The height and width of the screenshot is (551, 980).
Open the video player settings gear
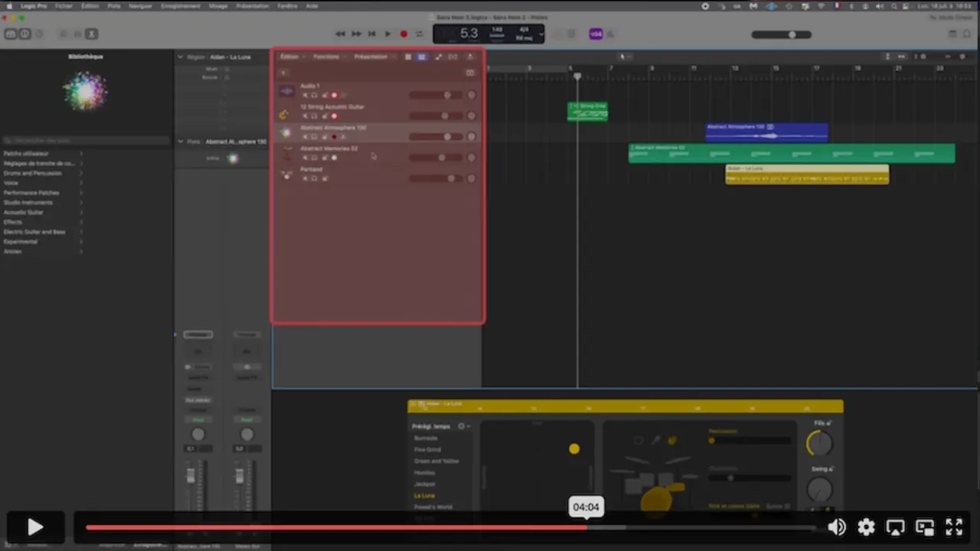coord(866,527)
